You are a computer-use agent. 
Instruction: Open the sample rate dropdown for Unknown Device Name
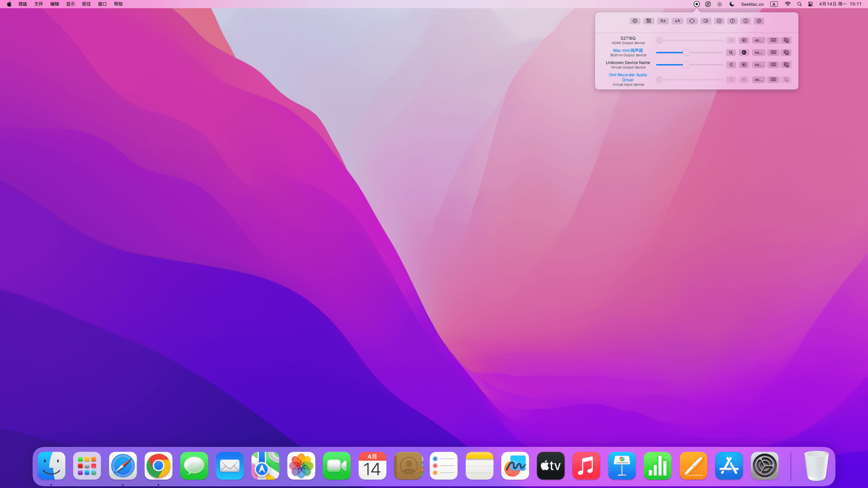[758, 65]
